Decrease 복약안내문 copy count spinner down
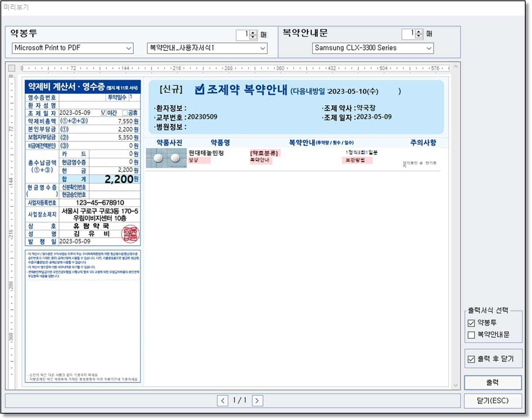Screen dimensions: 532x420 [419, 37]
